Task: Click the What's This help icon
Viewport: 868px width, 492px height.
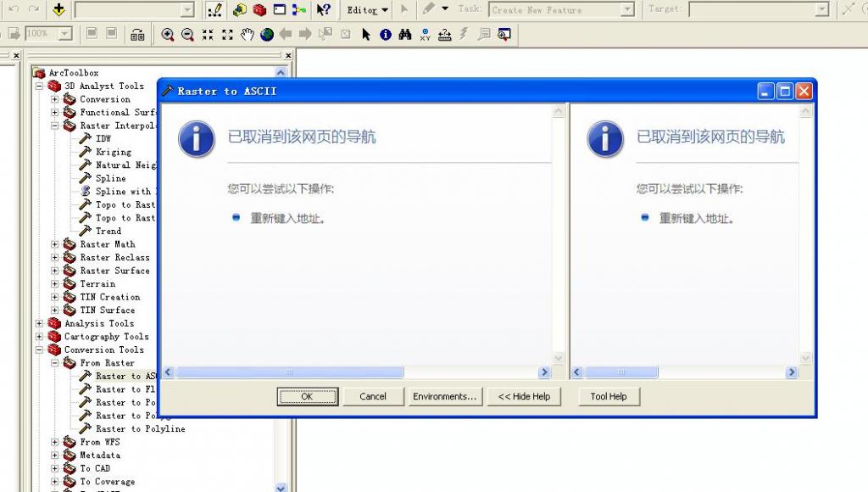Action: coord(323,9)
